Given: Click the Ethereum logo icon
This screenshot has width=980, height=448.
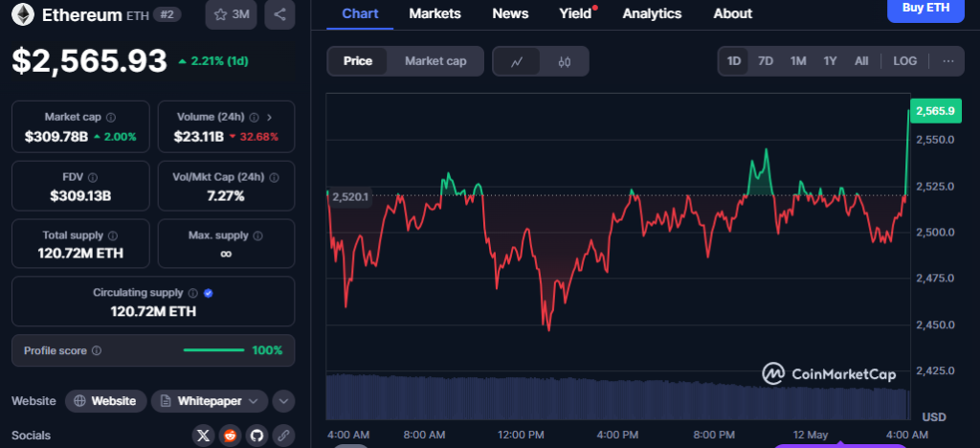Looking at the screenshot, I should coord(23,14).
